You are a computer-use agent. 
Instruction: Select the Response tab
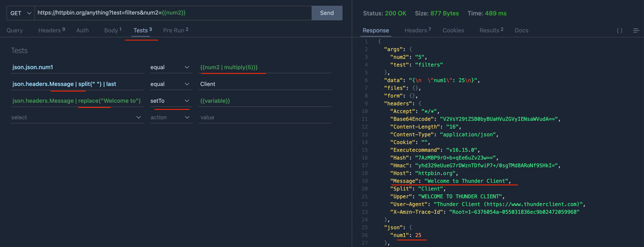pos(376,30)
